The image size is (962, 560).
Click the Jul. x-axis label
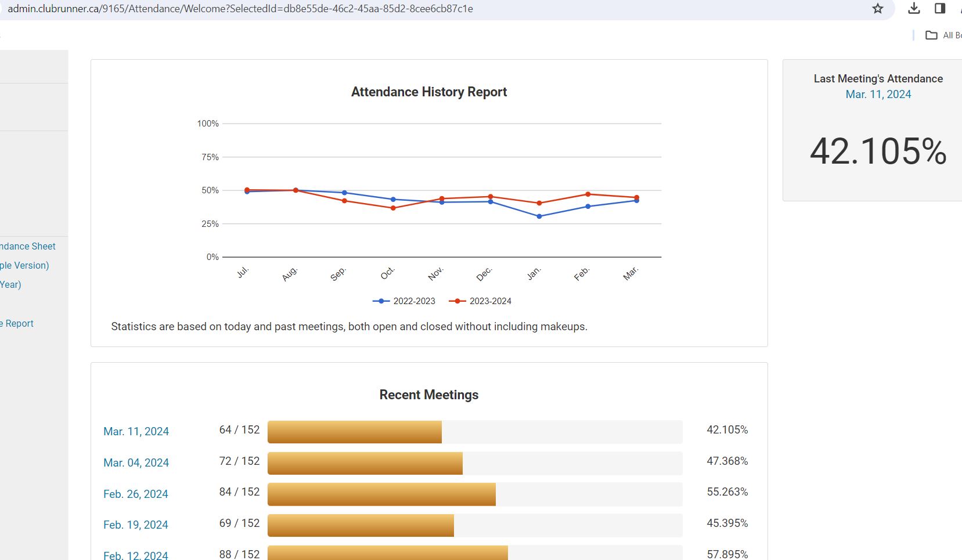point(243,272)
